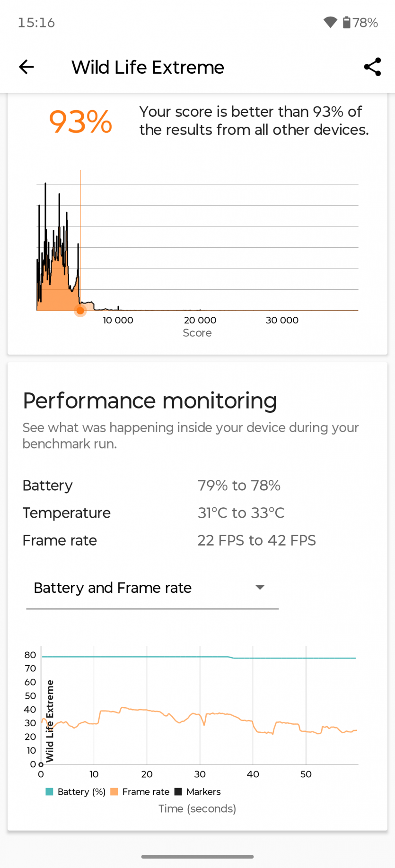
Task: Click the Temperature 31°C to 33°C value
Action: pos(241,513)
